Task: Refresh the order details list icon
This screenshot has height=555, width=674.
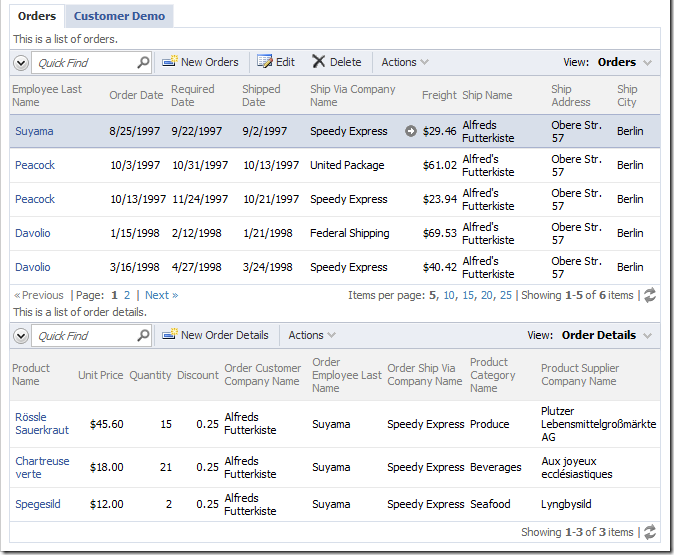Action: click(x=650, y=532)
